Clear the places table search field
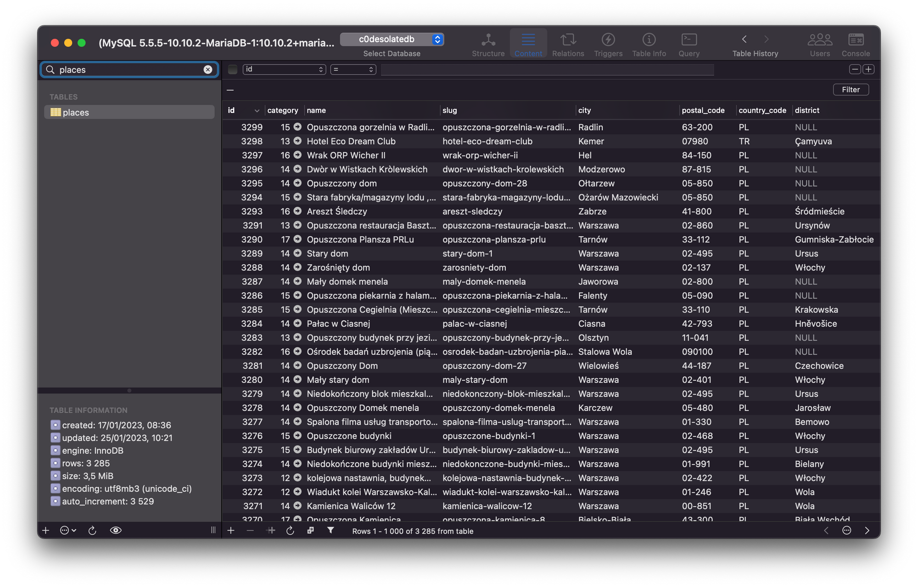 (x=208, y=69)
